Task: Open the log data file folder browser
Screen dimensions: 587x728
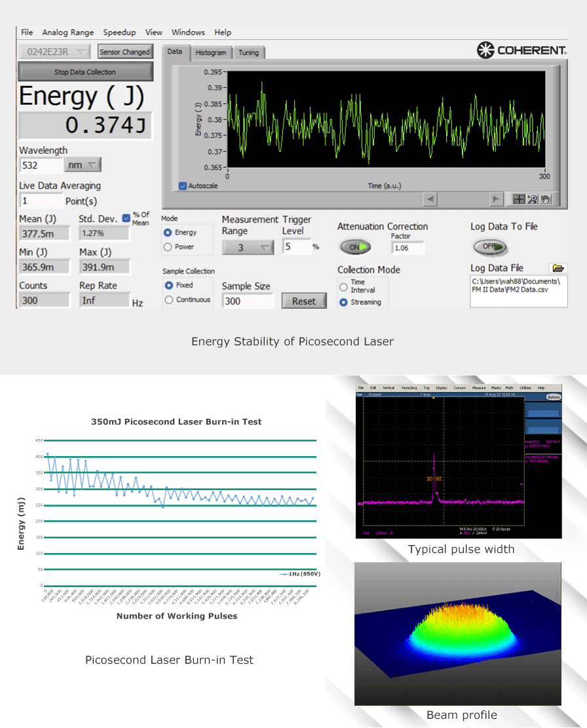Action: tap(558, 268)
